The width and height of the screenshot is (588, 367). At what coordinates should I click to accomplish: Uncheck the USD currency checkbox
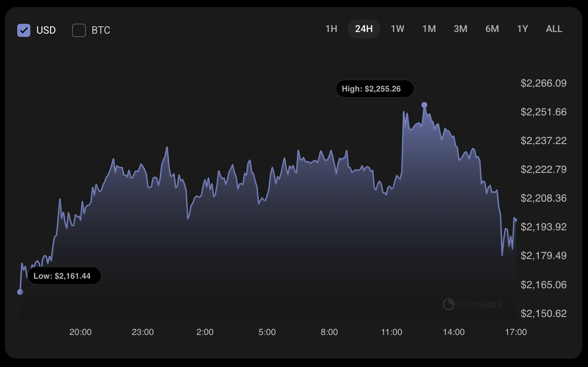click(x=24, y=30)
